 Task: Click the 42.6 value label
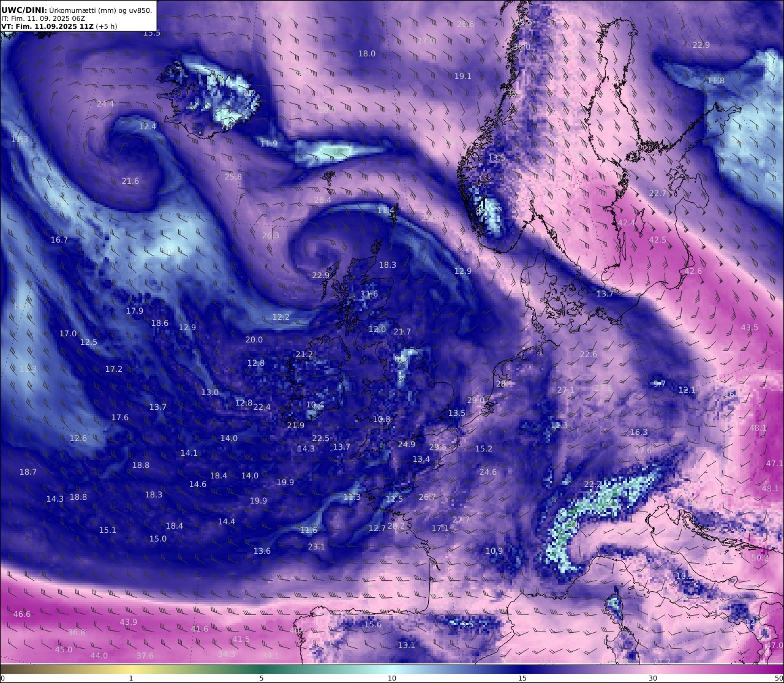(693, 271)
